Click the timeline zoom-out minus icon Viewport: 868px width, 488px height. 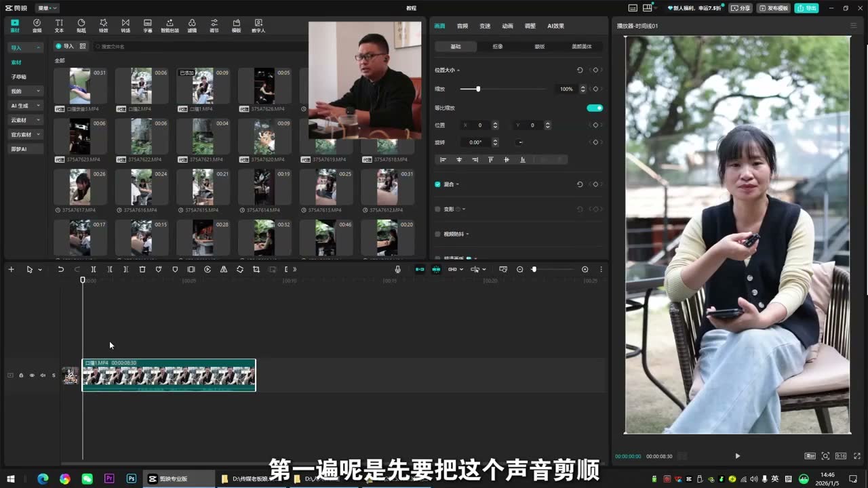520,269
